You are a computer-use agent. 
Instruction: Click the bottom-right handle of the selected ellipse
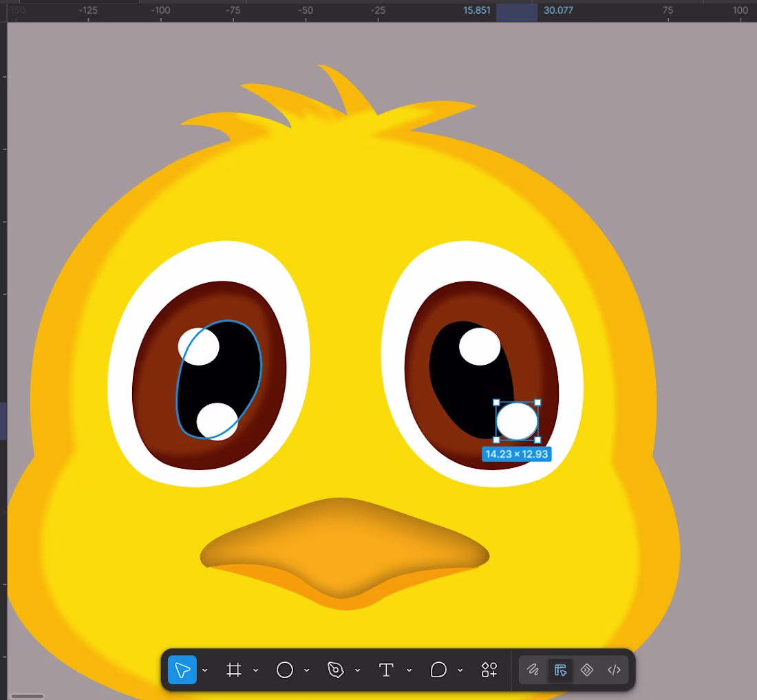pos(538,440)
